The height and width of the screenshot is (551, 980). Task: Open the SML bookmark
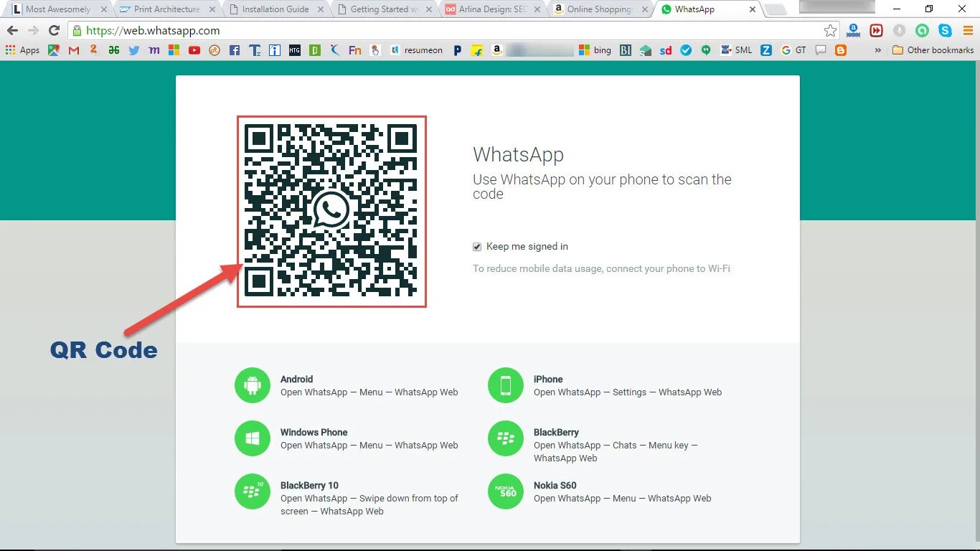[736, 50]
